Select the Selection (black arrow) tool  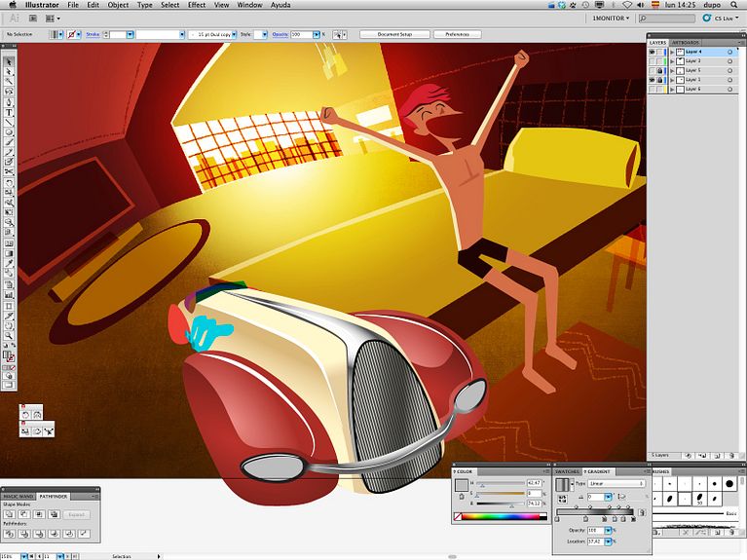tap(10, 61)
